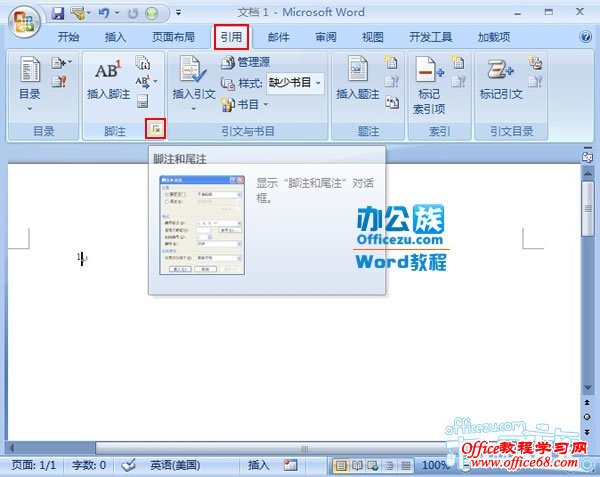The height and width of the screenshot is (477, 600).
Task: Open the 脚注 dialog box launcher
Action: pyautogui.click(x=155, y=129)
